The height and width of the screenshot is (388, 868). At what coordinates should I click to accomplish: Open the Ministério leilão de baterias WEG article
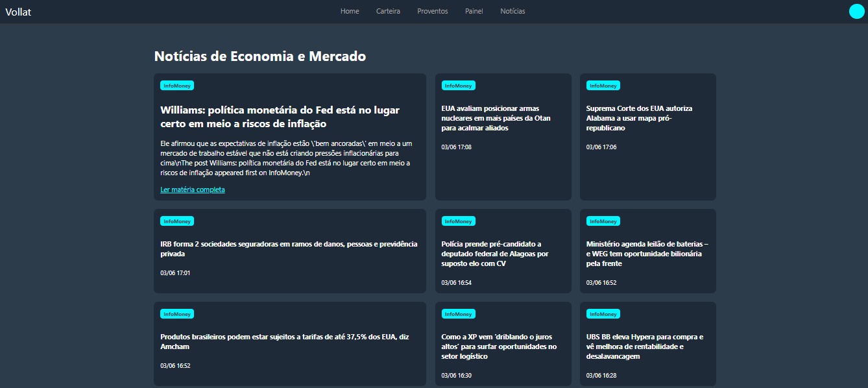(x=647, y=254)
